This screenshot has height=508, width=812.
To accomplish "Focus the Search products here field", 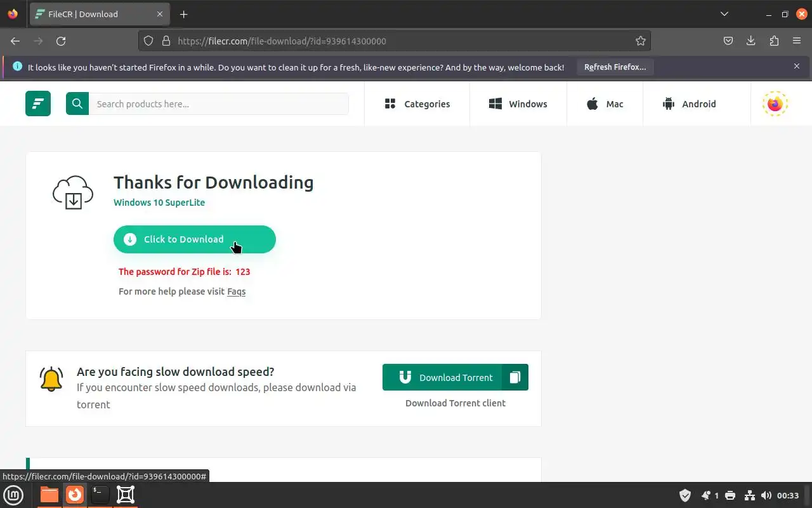I will [x=218, y=104].
